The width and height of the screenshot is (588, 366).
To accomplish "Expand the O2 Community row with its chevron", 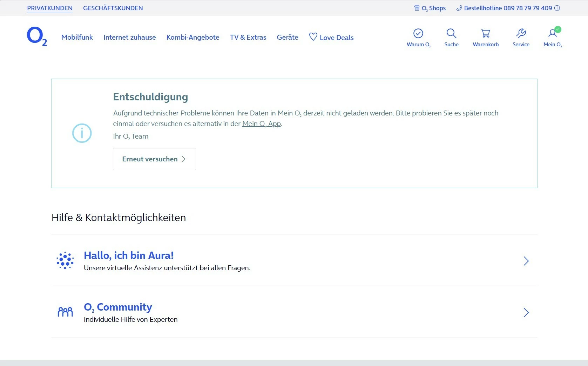I will coord(526,312).
